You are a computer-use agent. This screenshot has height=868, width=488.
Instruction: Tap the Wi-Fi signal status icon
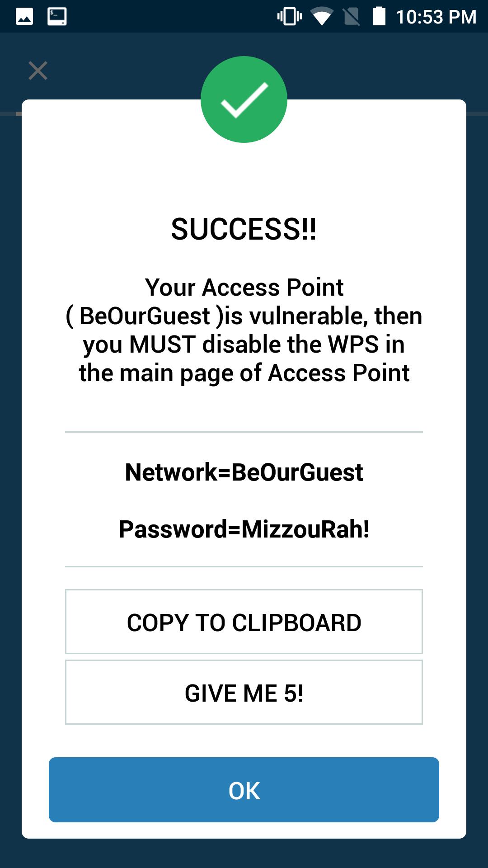click(322, 17)
